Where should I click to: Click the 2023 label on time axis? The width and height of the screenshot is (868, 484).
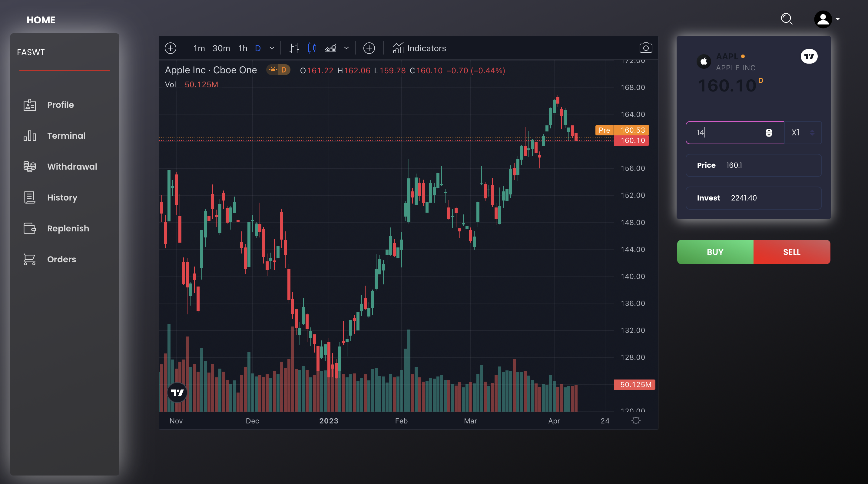click(x=329, y=421)
